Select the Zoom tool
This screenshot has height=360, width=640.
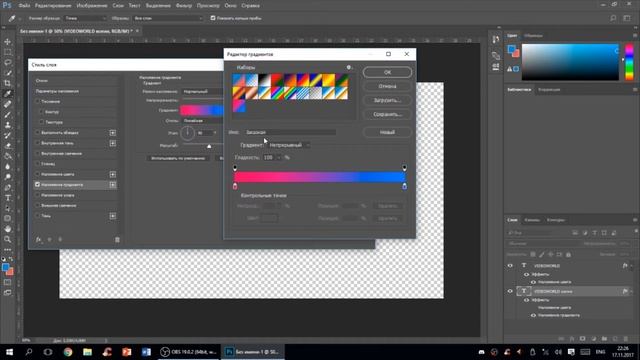7,240
